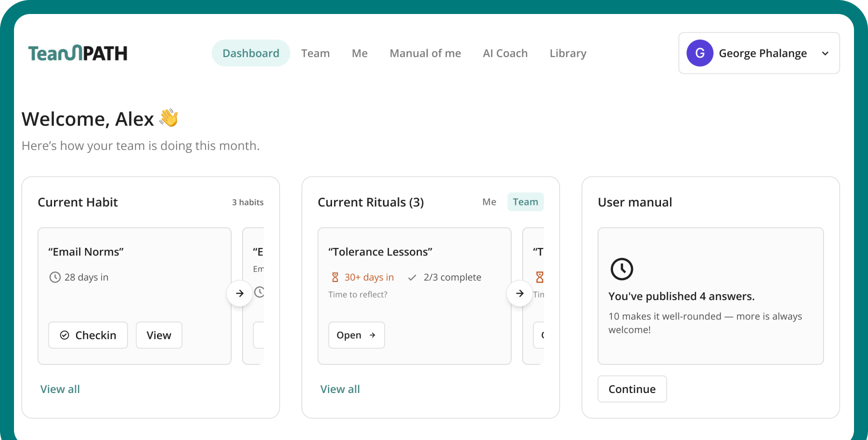Screen dimensions: 868x440
Task: Click Continue in User manual card
Action: tap(632, 389)
